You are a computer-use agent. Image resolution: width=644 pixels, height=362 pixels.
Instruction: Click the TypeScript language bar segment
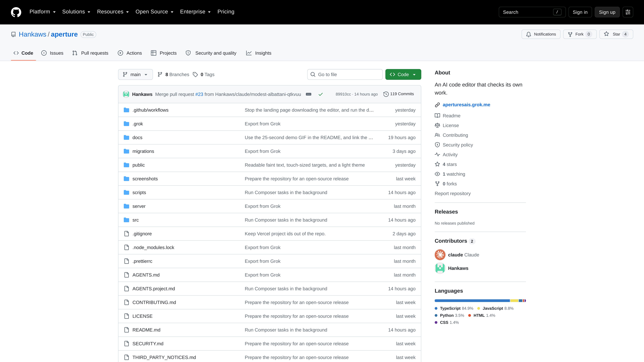coord(472,300)
